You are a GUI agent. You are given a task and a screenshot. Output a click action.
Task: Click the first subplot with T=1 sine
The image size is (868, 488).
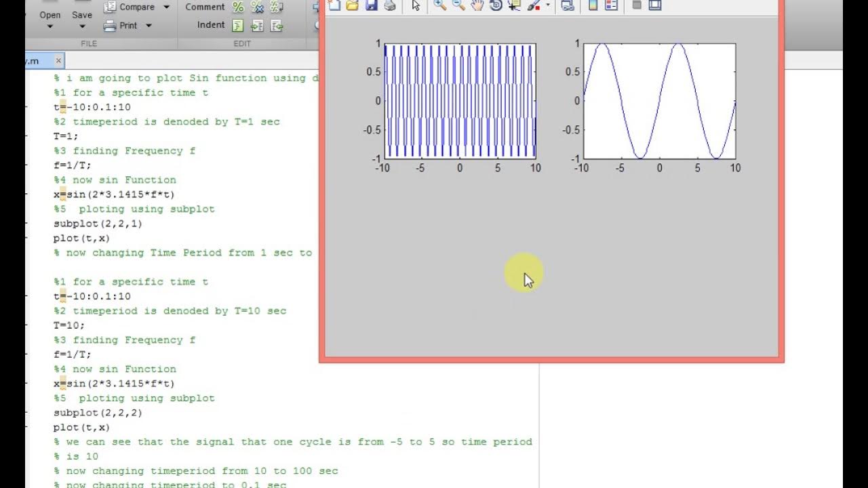coord(460,101)
